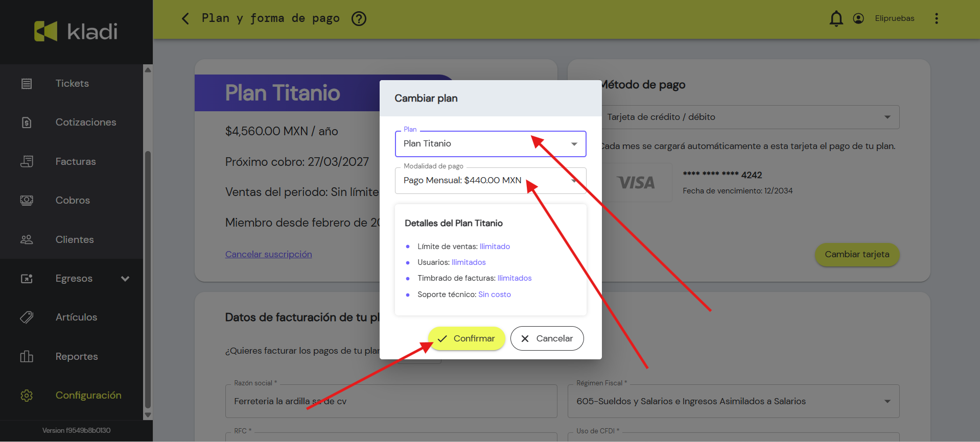This screenshot has height=442, width=980.
Task: Click the Cancelar suscripción link
Action: [268, 254]
